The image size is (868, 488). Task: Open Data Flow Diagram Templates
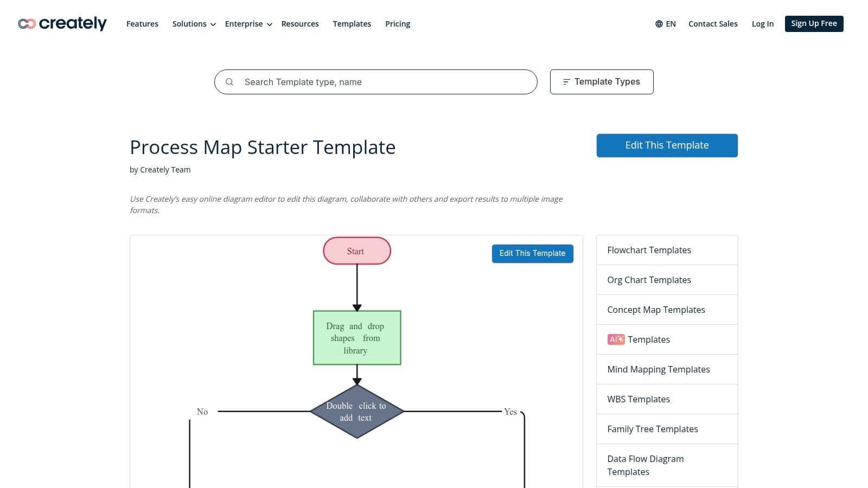click(x=646, y=465)
